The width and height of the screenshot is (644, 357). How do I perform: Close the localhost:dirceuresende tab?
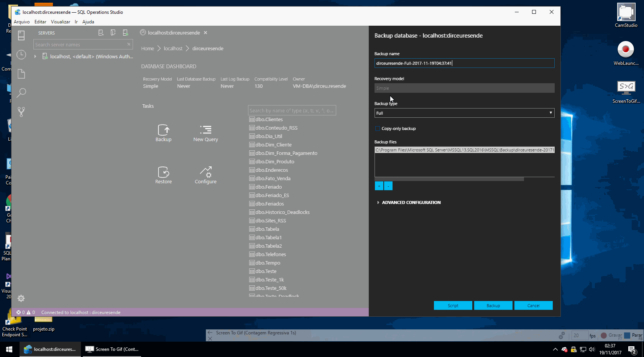pyautogui.click(x=205, y=33)
